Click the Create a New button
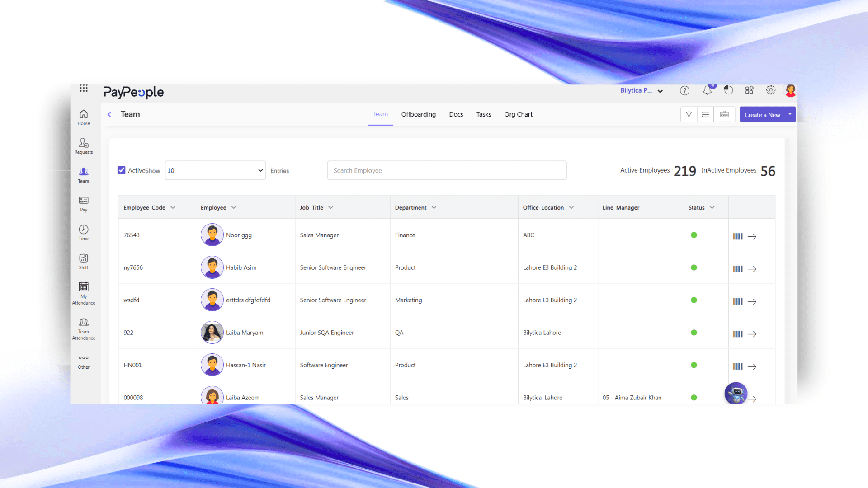This screenshot has width=868, height=488. click(762, 115)
